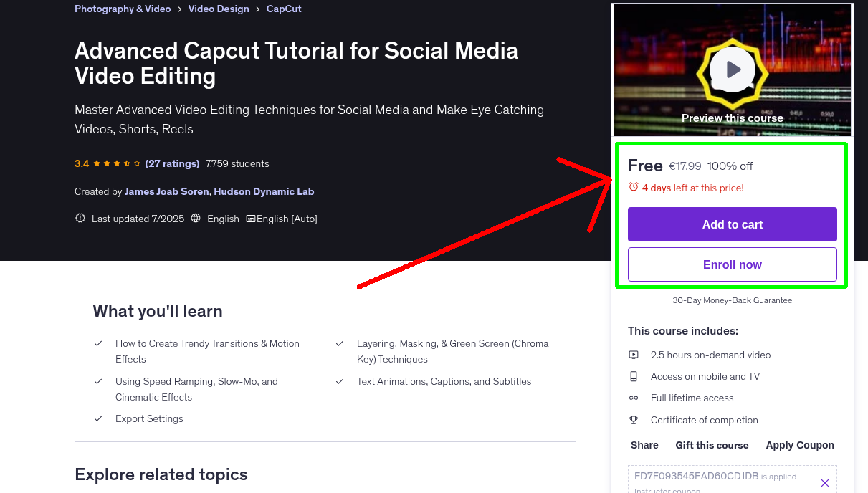The height and width of the screenshot is (493, 868).
Task: Open Hudson Dynamic Lab's profile
Action: [264, 191]
